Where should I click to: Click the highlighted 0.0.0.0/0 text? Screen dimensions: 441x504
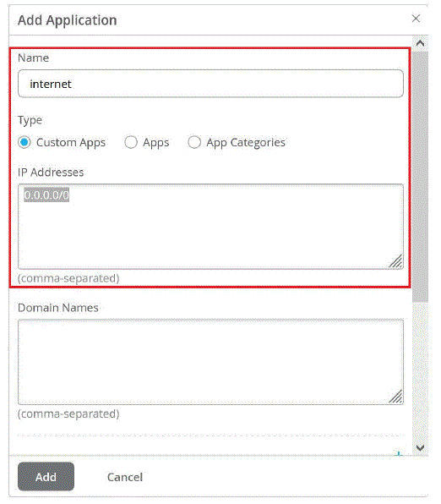[x=46, y=195]
